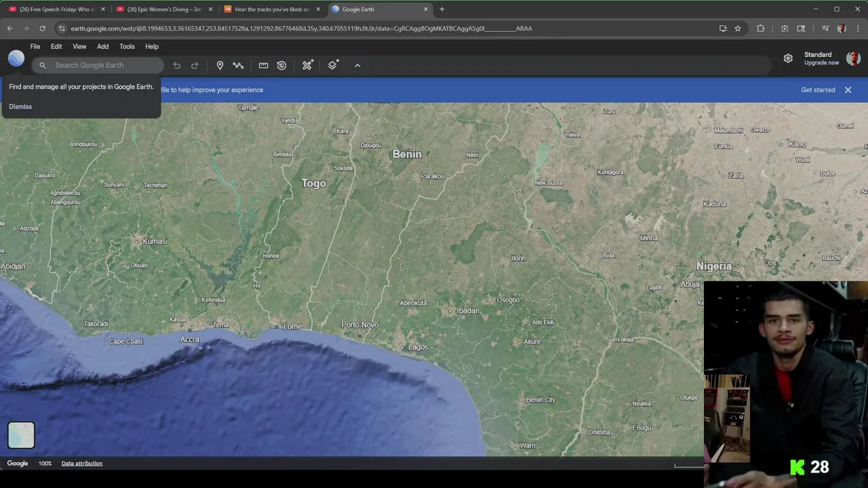Undo the last action
The image size is (868, 488).
[176, 65]
